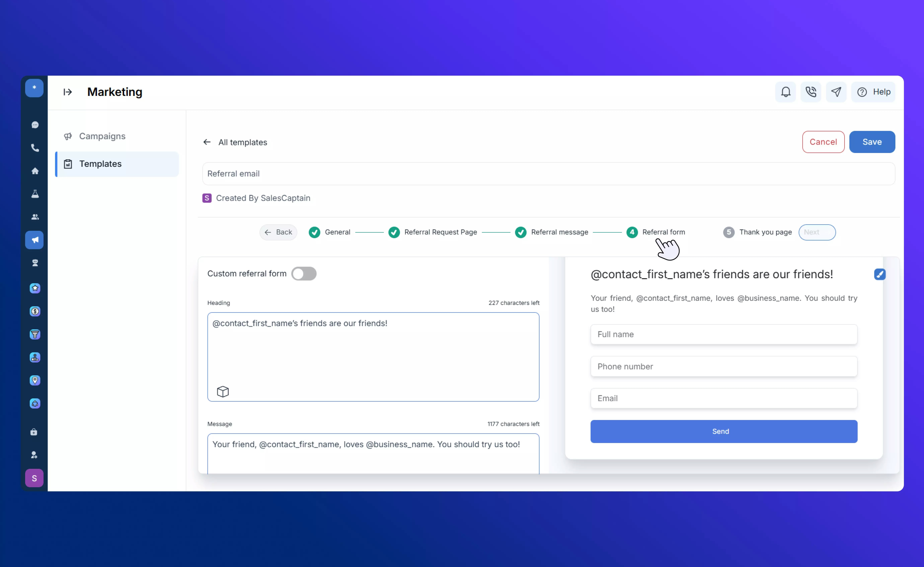The image size is (924, 567).
Task: Toggle the Custom referral form switch
Action: click(x=304, y=273)
